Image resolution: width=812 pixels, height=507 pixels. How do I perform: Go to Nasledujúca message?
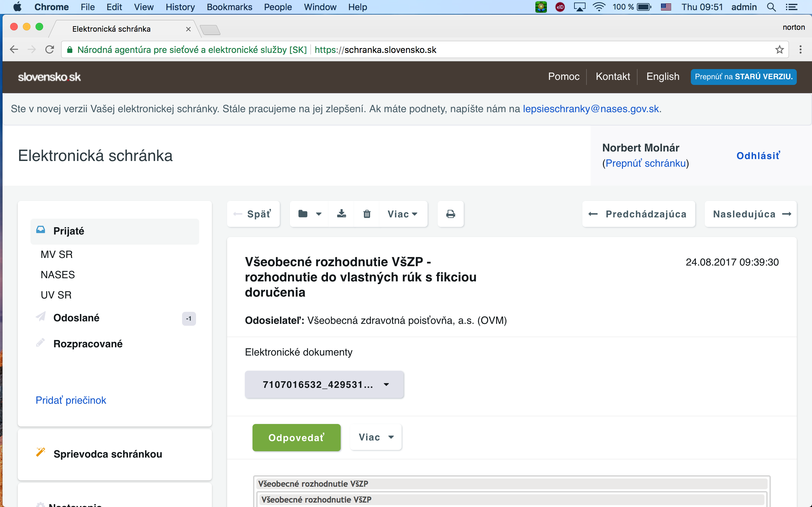[751, 214]
